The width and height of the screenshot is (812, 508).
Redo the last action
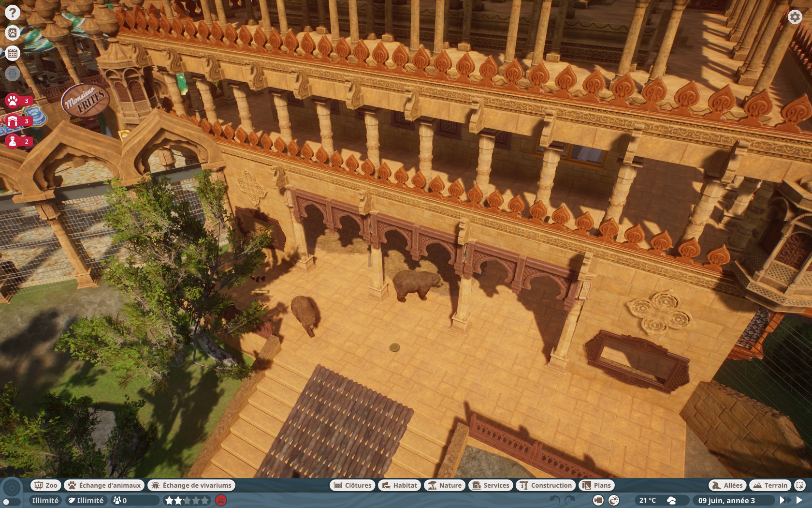570,500
